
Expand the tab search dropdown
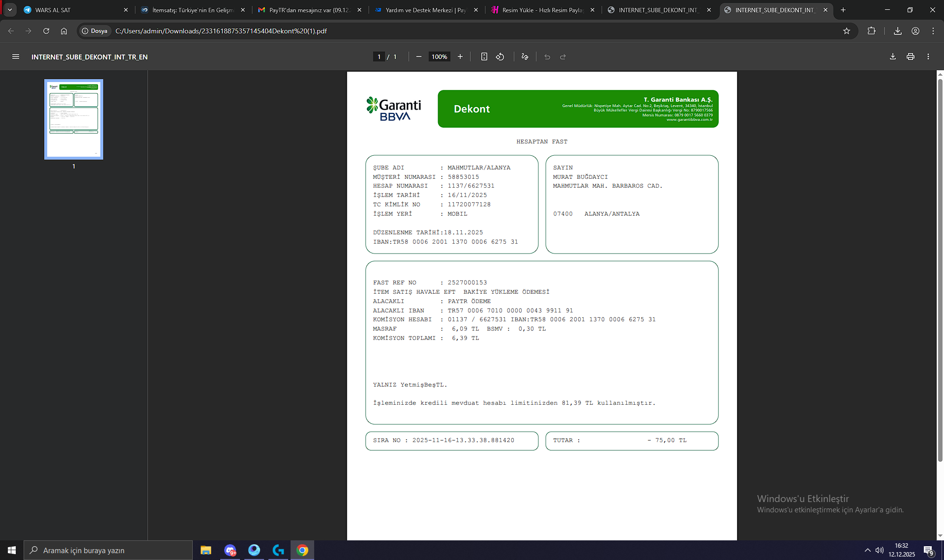pyautogui.click(x=10, y=10)
